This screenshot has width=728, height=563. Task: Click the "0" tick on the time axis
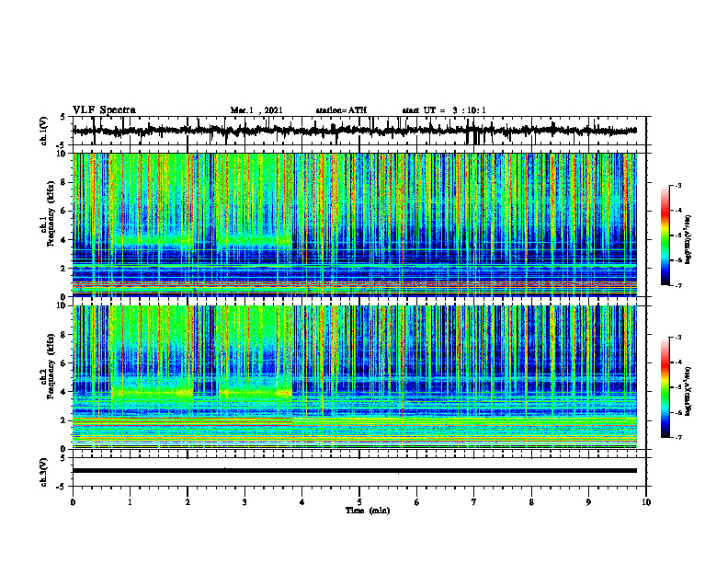[x=73, y=502]
